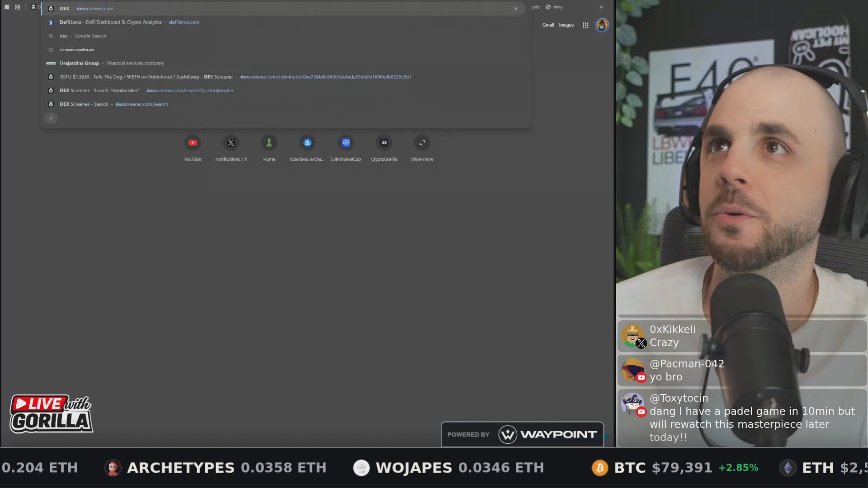Click the 0xKikkeli chat avatar

point(633,336)
